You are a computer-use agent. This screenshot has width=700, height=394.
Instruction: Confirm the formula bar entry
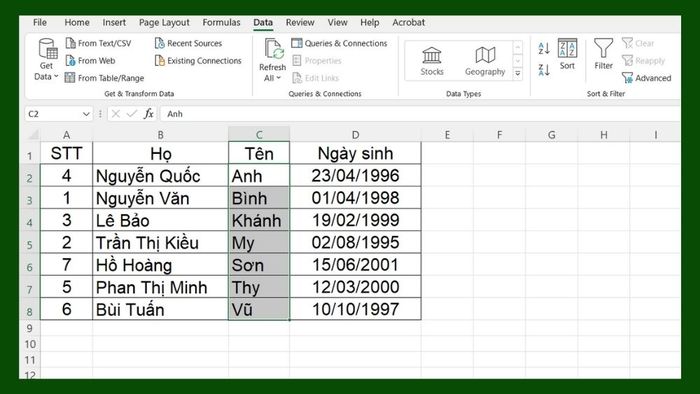132,114
